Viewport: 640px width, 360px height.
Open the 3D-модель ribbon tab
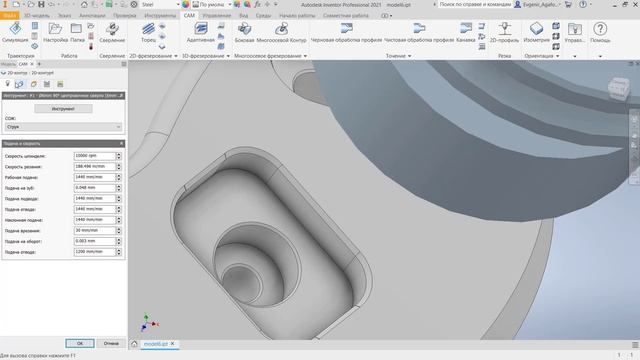pos(37,16)
